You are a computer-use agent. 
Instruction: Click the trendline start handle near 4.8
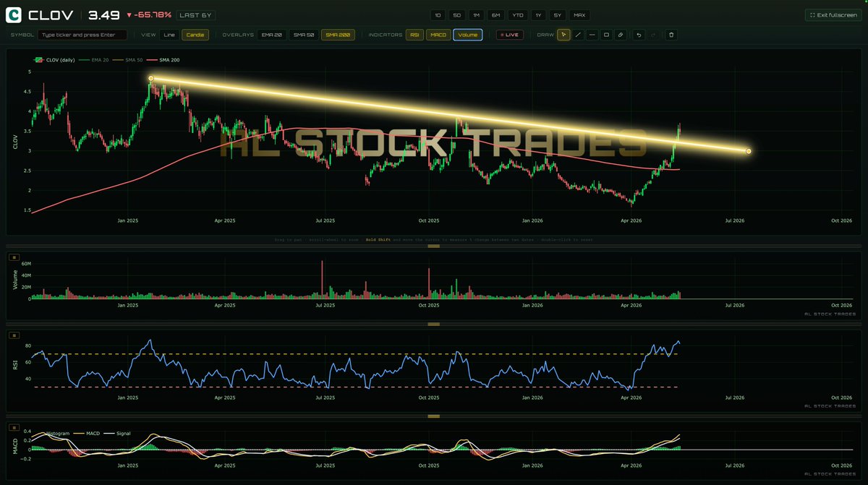(x=150, y=78)
